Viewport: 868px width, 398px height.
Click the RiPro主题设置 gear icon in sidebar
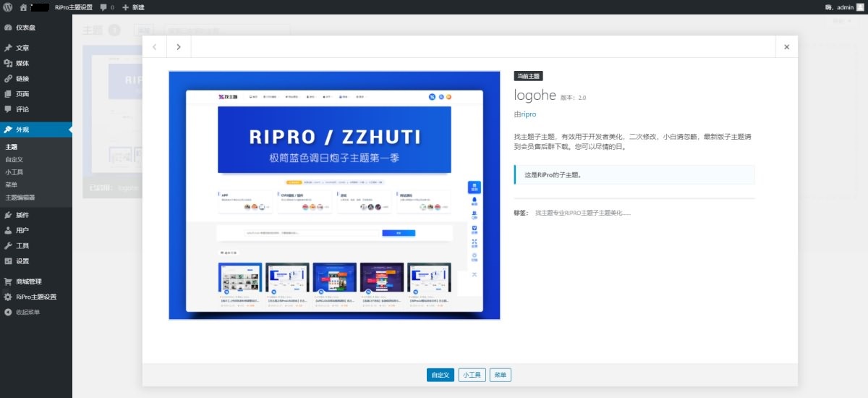click(8, 297)
